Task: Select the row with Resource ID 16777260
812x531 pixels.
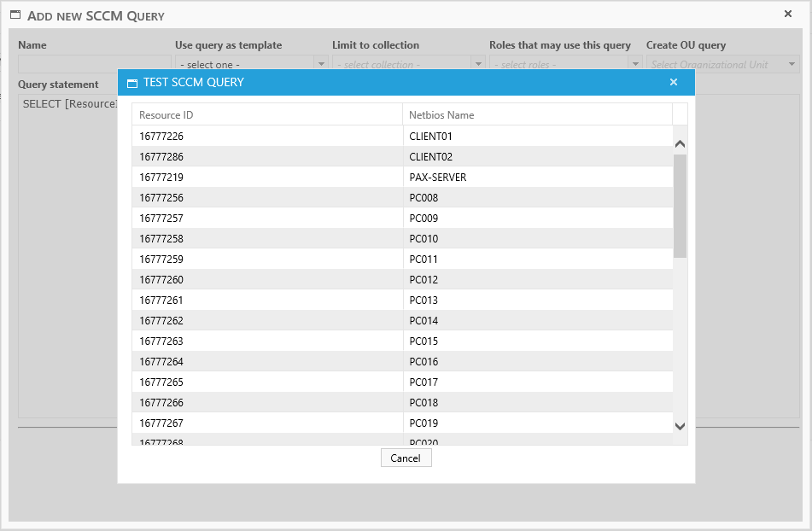Action: [x=402, y=280]
